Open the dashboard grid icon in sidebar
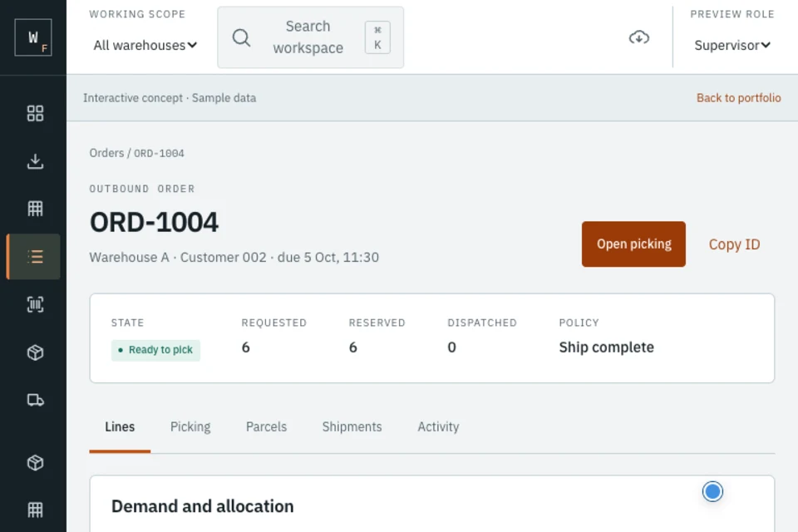The width and height of the screenshot is (798, 532). [x=35, y=113]
